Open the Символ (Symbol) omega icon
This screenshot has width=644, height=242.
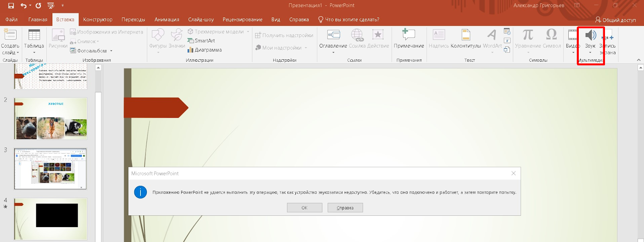[551, 35]
